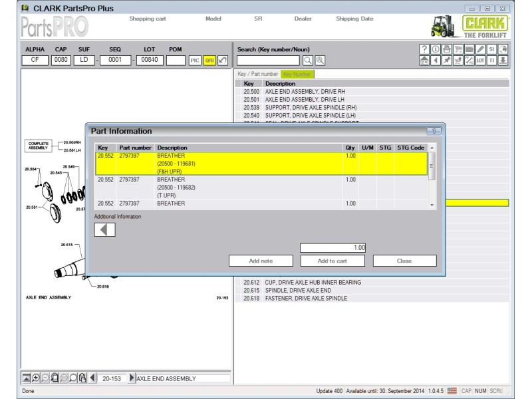The image size is (532, 399).
Task: Select row 20.500 AXLE END ASSEMBLY, DRIVE RH
Action: point(372,92)
